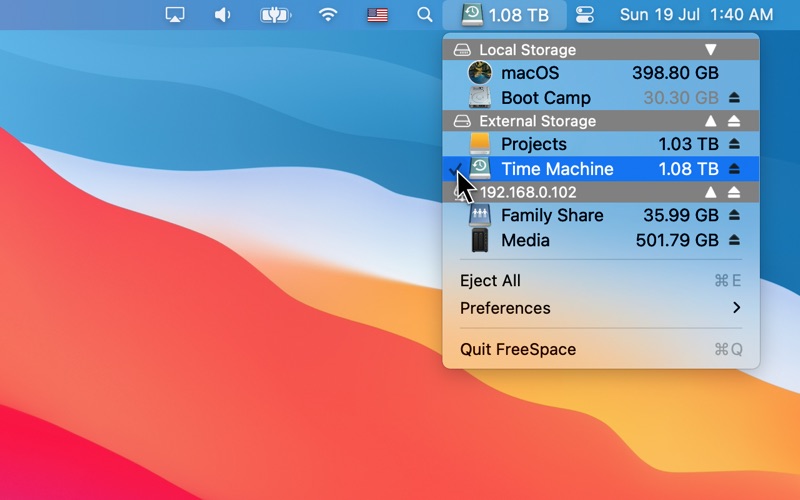Open the Preferences submenu
The width and height of the screenshot is (800, 500).
601,308
